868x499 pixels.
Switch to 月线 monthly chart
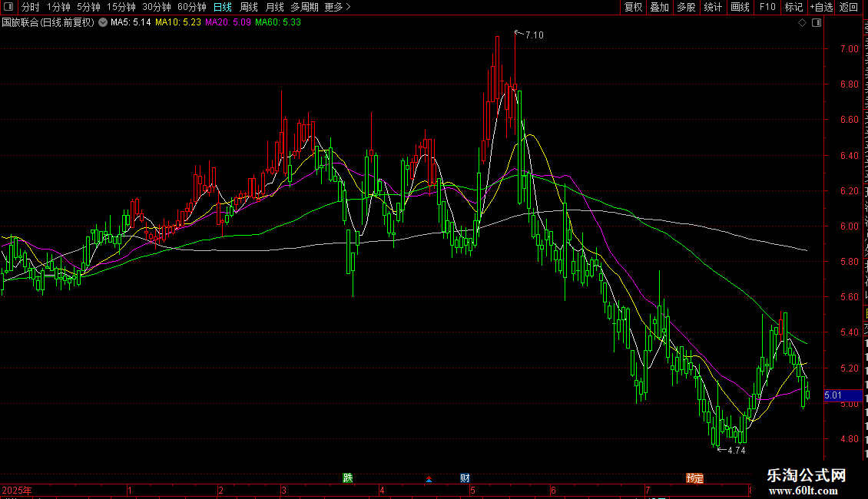(x=274, y=7)
